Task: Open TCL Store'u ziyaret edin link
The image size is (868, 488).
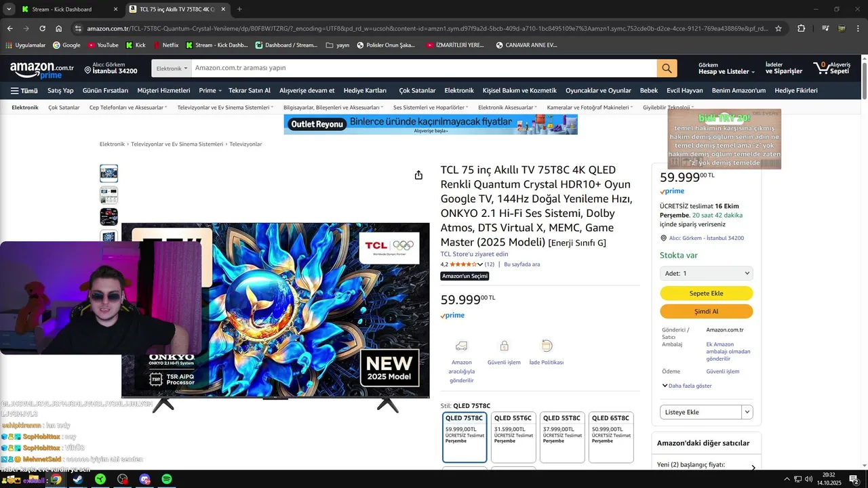Action: point(474,254)
